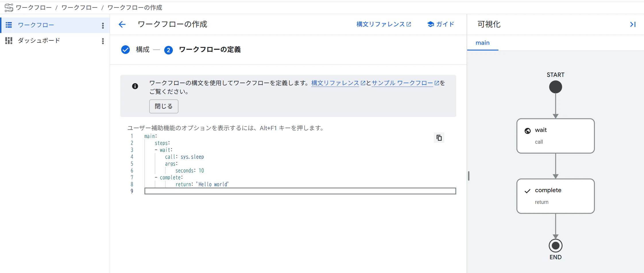Select the wait node in the diagram
This screenshot has height=273, width=644.
pyautogui.click(x=556, y=136)
